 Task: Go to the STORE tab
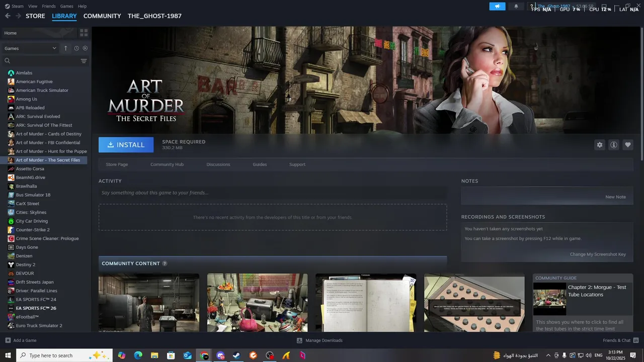pos(35,16)
